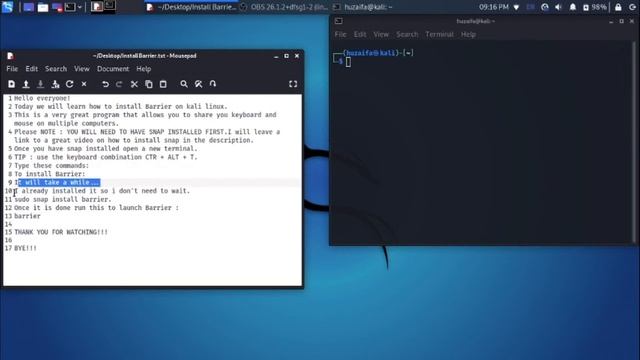The image size is (640, 360).
Task: Switch to Mousepad task in the top panel
Action: [x=191, y=7]
